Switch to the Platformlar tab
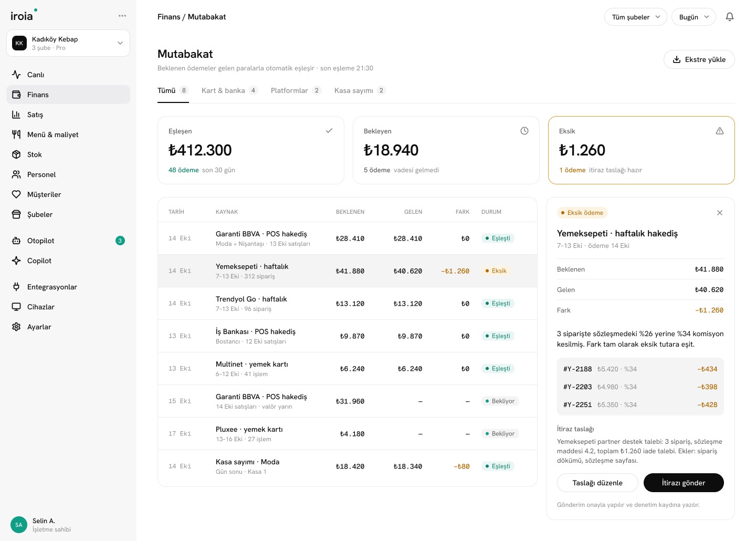The image size is (756, 541). (296, 90)
